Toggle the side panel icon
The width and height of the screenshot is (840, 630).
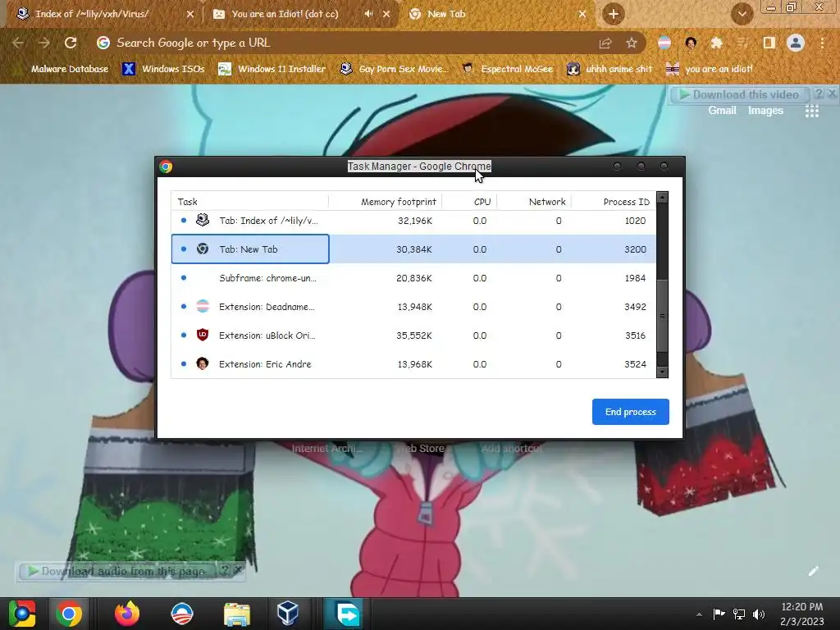coord(769,43)
